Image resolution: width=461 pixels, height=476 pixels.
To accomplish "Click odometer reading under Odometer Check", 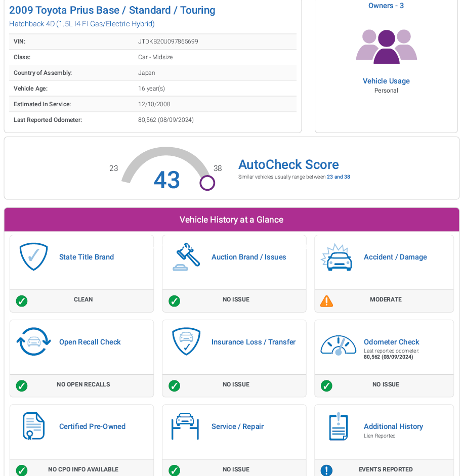I will 389,357.
